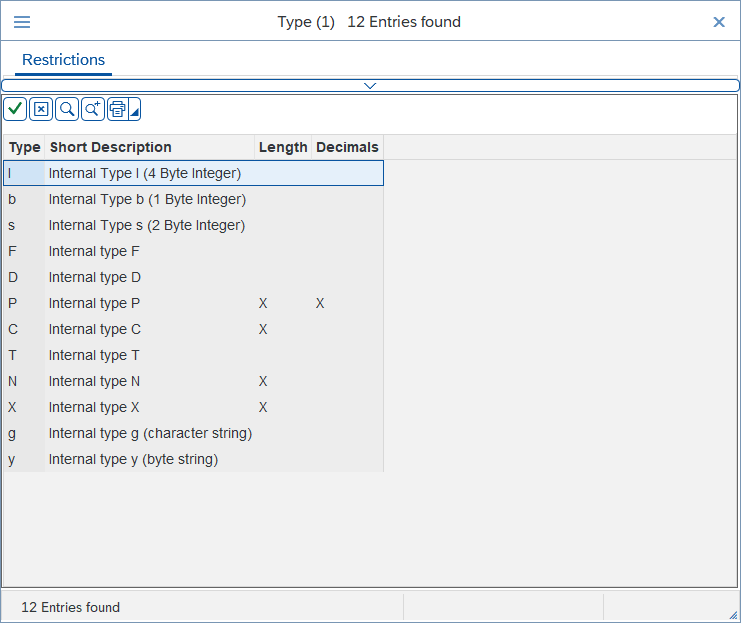
Task: Click the '12 Entries found' status bar text
Action: pyautogui.click(x=70, y=607)
